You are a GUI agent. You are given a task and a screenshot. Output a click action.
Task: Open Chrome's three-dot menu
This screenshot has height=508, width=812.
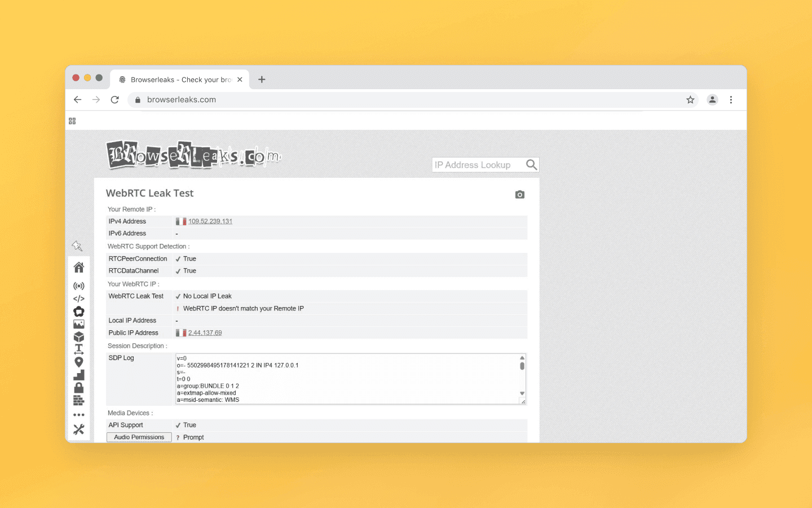(731, 99)
